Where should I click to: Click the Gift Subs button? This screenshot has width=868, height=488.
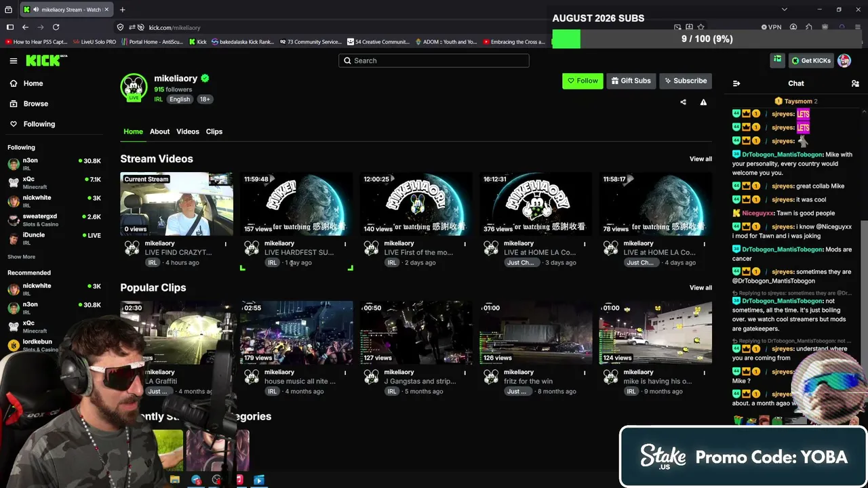coord(631,81)
